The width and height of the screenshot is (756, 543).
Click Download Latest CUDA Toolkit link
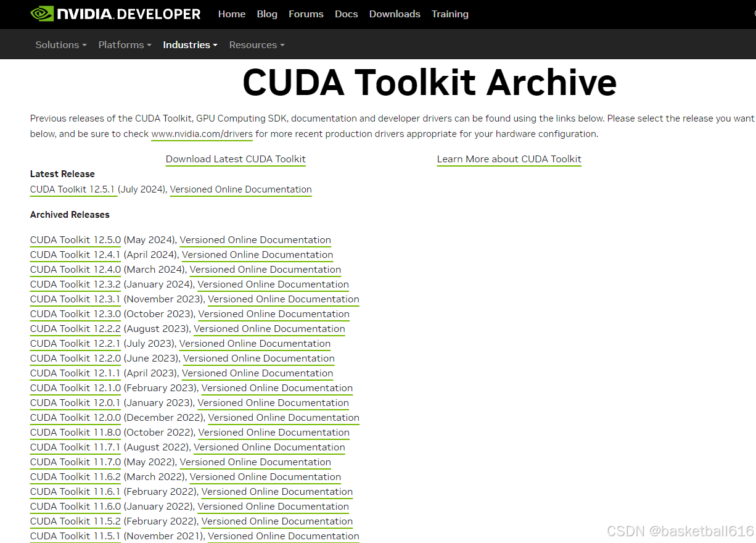tap(236, 159)
